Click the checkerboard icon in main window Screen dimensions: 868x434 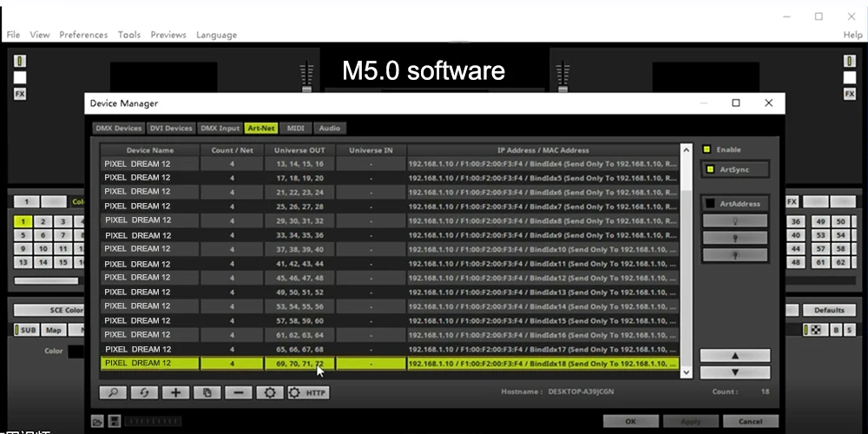click(816, 330)
